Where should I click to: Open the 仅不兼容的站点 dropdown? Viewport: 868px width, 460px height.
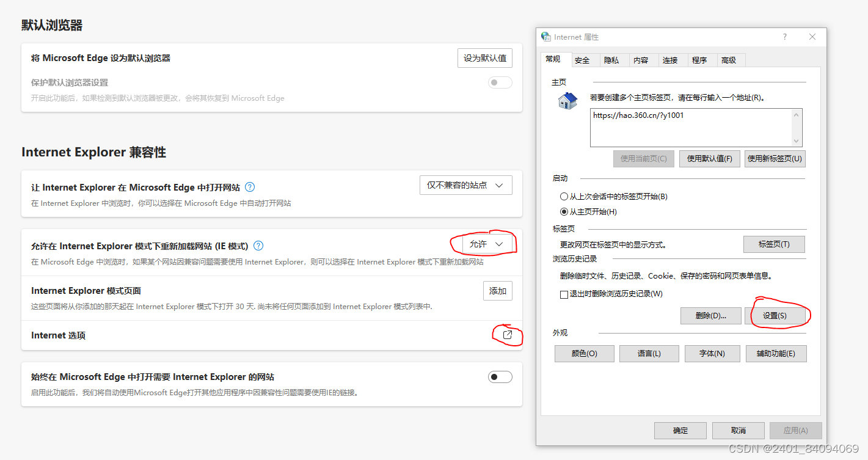(x=465, y=185)
